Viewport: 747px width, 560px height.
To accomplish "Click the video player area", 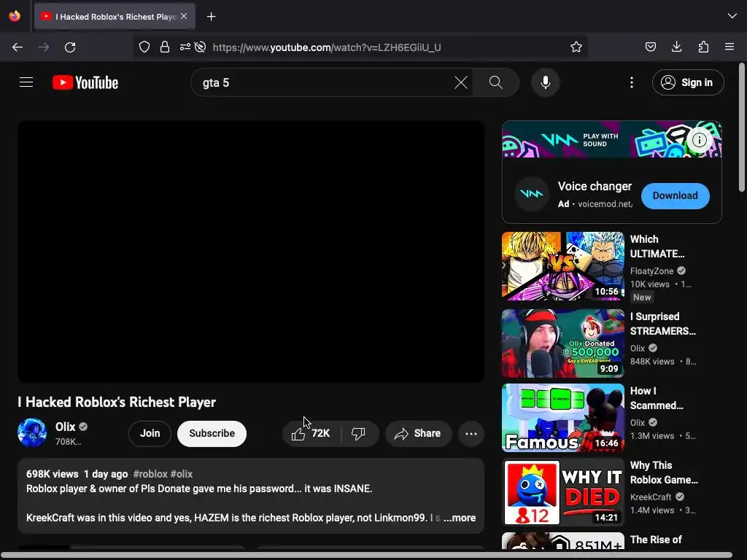I will point(251,252).
